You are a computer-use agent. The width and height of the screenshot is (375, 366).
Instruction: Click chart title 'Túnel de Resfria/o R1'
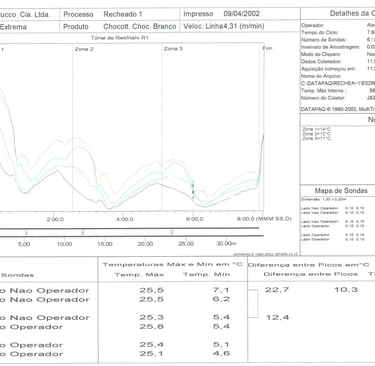[x=120, y=38]
